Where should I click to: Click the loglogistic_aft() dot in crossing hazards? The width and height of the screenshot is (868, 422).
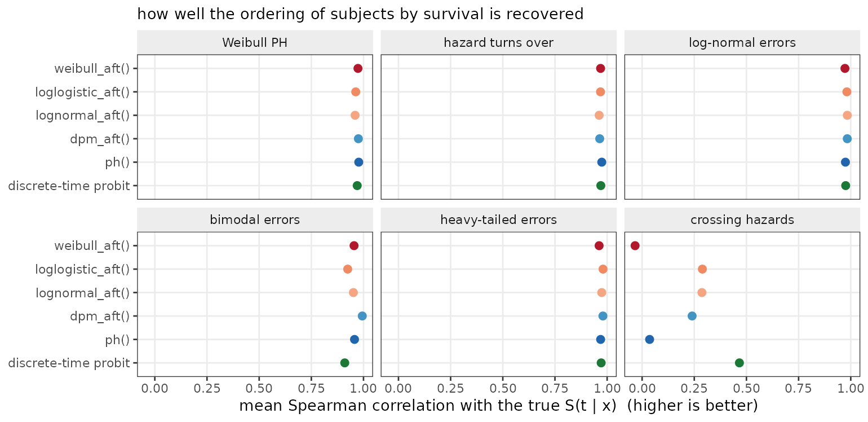(702, 269)
